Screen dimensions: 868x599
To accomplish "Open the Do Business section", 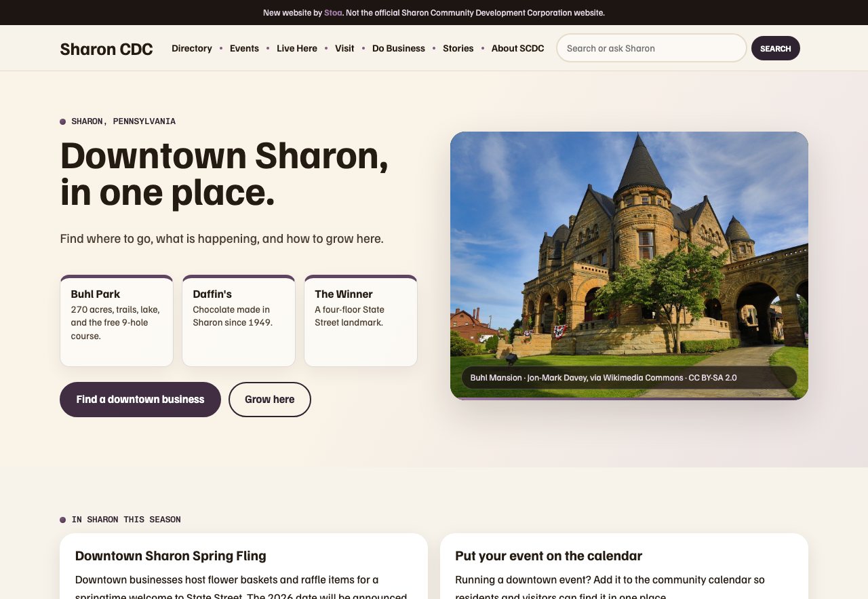I will (399, 48).
